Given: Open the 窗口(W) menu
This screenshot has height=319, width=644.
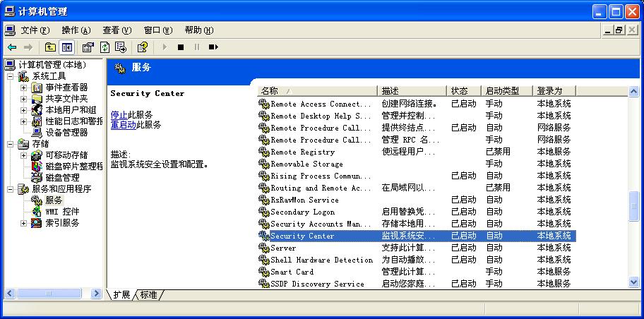Looking at the screenshot, I should 158,30.
